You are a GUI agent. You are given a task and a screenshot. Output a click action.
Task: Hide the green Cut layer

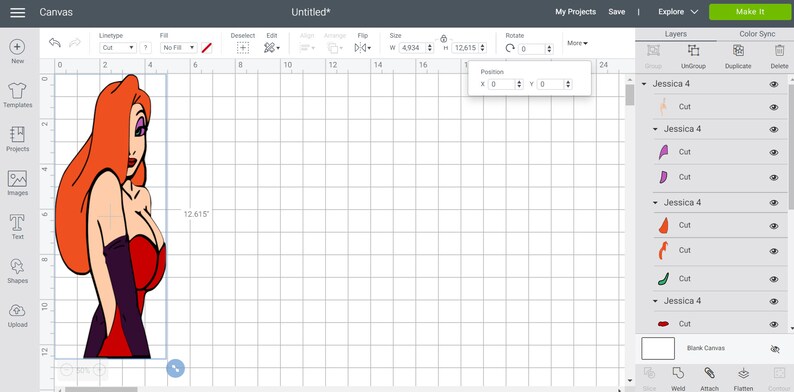tap(774, 279)
